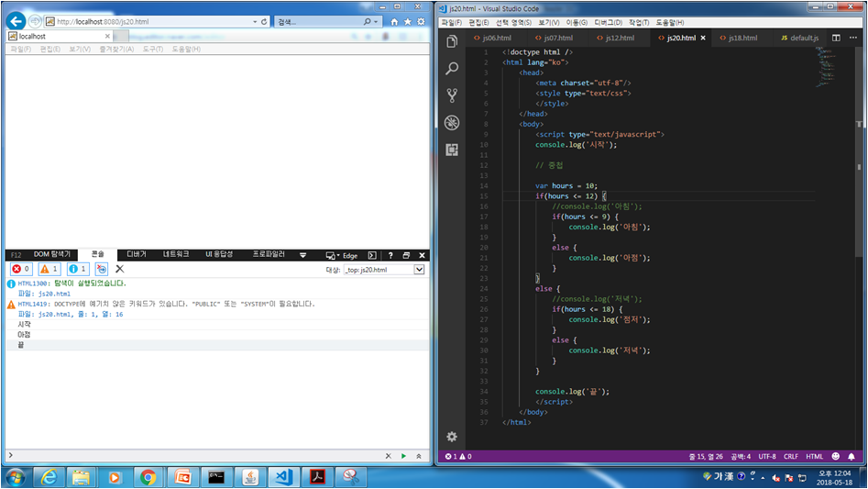The height and width of the screenshot is (489, 868).
Task: Open the emulation device dropdown
Action: point(332,255)
